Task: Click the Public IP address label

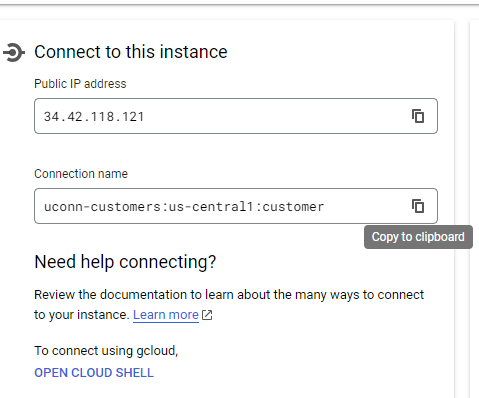Action: 80,84
